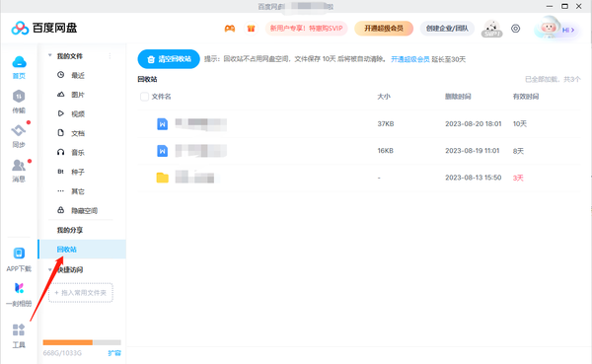Select 音乐 music category
The height and width of the screenshot is (364, 592).
(x=78, y=152)
